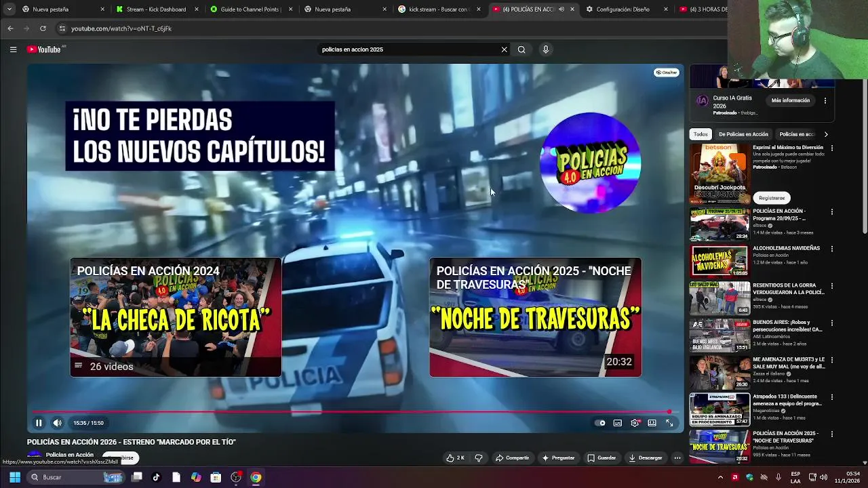Click "Más información" on the Curso IA ad
The height and width of the screenshot is (488, 868).
[x=791, y=100]
